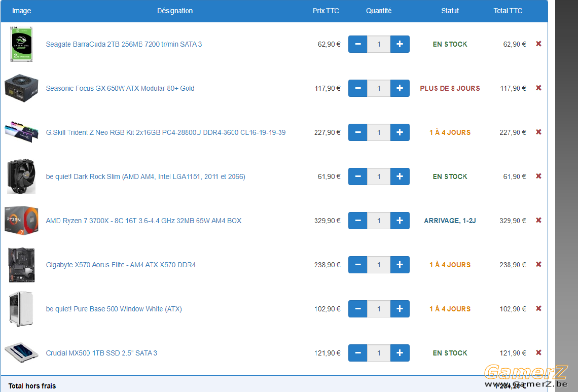The height and width of the screenshot is (392, 578).
Task: Click the quantity field for Seasonic Focus GX
Action: [379, 88]
